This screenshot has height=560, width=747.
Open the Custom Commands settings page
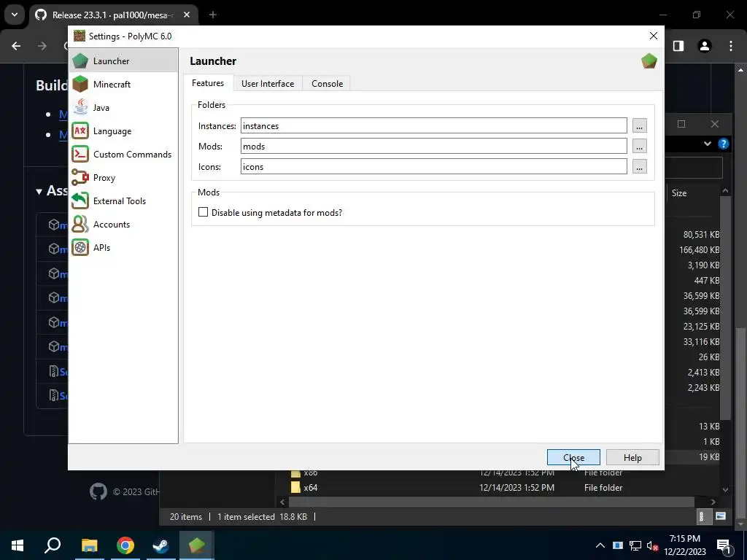123,155
